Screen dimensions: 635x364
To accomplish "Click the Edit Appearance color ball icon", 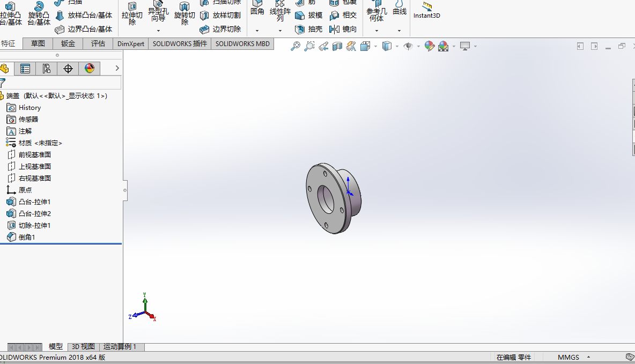I will tap(429, 46).
